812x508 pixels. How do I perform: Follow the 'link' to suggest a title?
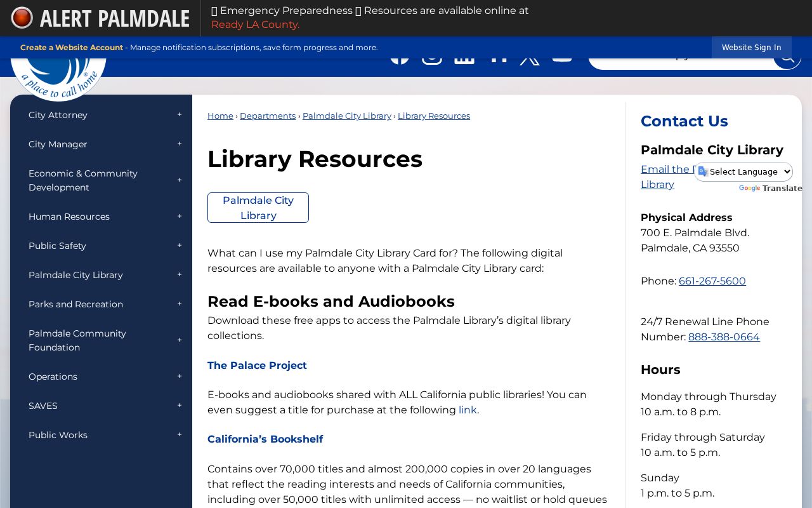(x=468, y=410)
